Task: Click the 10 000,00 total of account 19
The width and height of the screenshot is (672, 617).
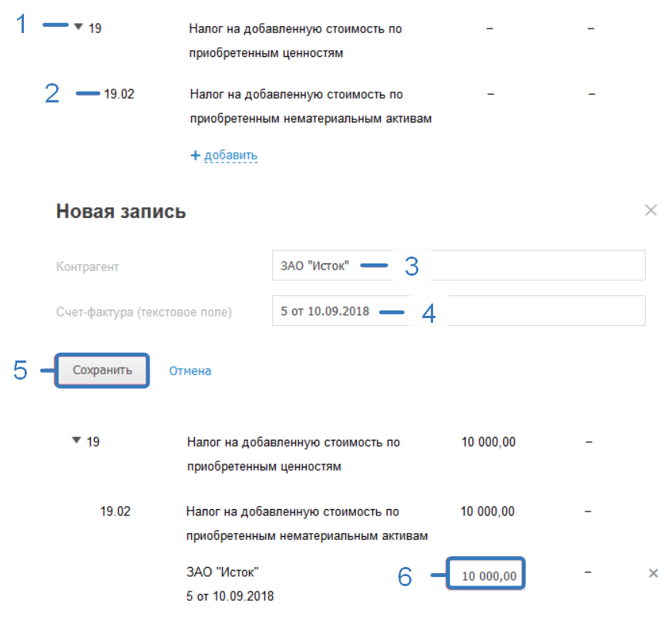Action: tap(489, 442)
